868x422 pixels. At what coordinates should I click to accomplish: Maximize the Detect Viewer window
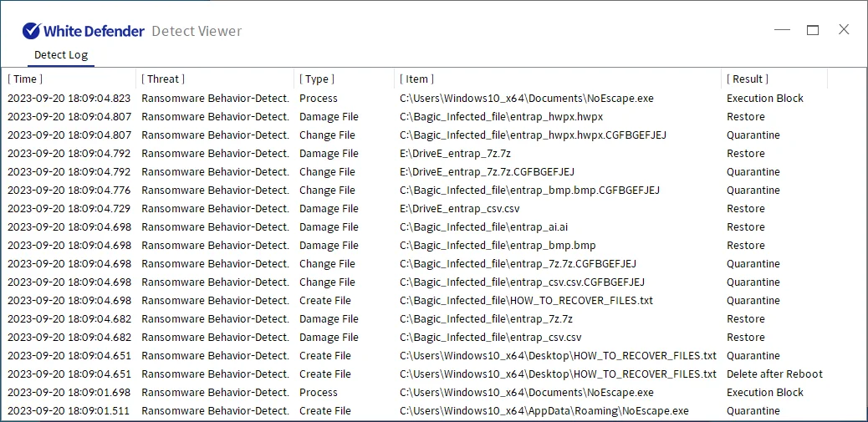click(813, 30)
